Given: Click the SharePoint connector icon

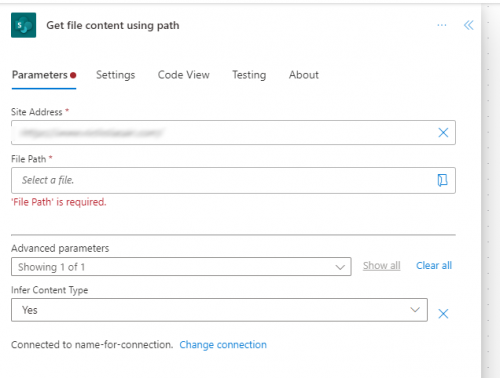Looking at the screenshot, I should 23,25.
